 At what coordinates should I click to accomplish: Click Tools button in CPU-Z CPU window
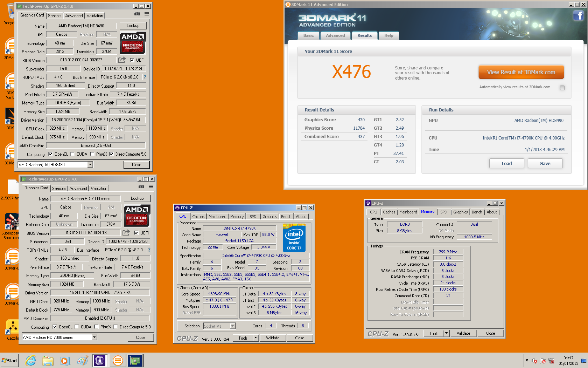pyautogui.click(x=243, y=338)
